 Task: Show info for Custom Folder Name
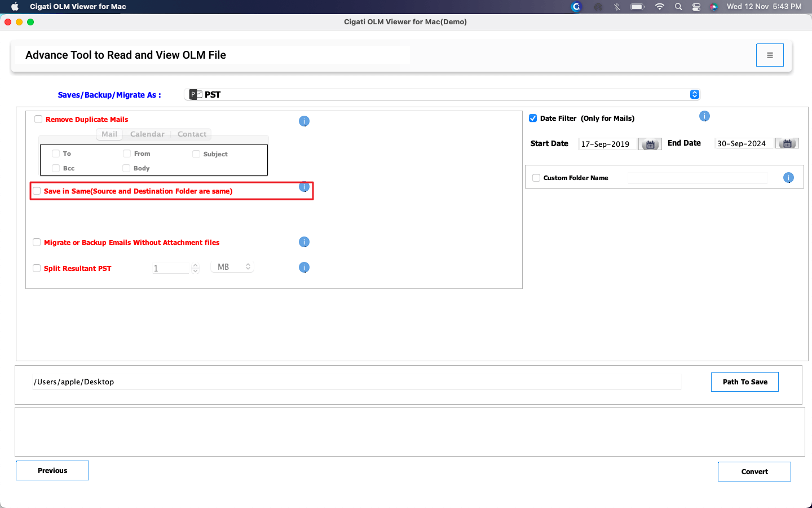(x=788, y=178)
